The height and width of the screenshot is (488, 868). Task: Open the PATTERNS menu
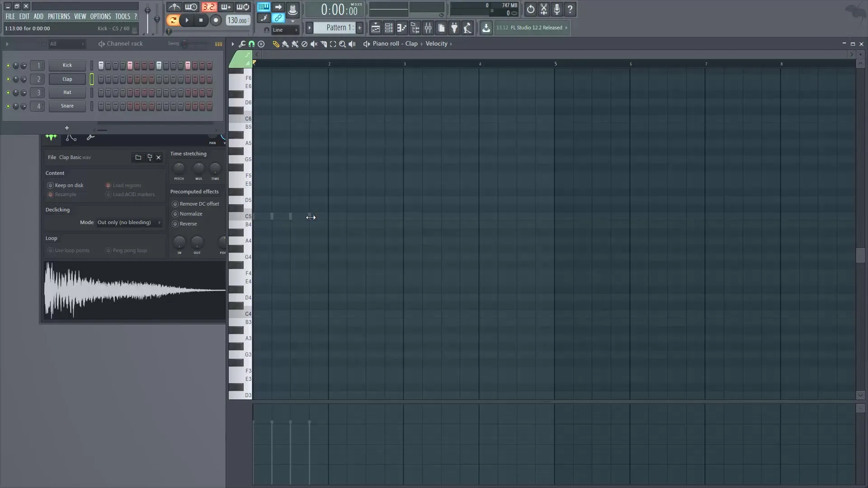59,16
